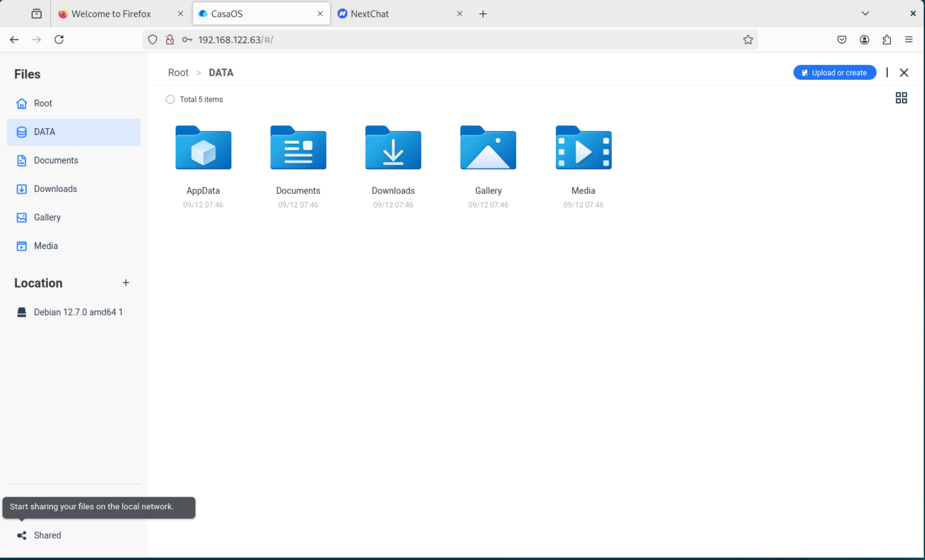Open the Media sidebar shortcut
925x560 pixels.
(x=46, y=246)
